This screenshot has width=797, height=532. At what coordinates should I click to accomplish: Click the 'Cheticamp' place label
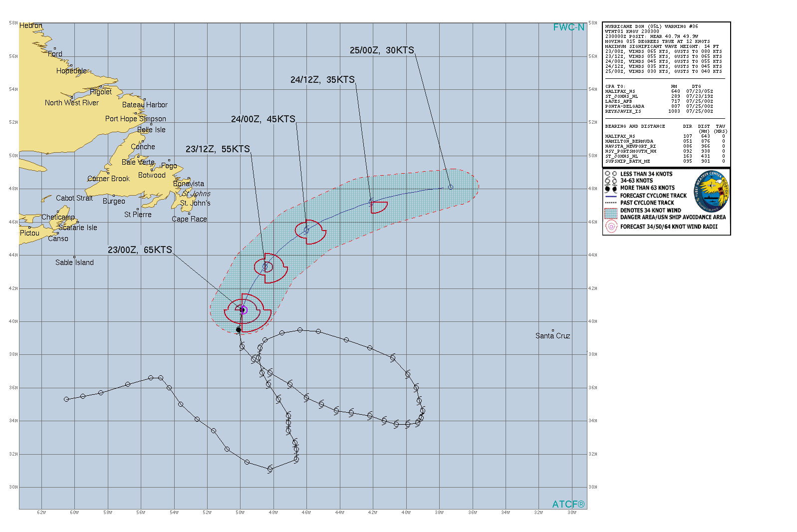pyautogui.click(x=58, y=217)
